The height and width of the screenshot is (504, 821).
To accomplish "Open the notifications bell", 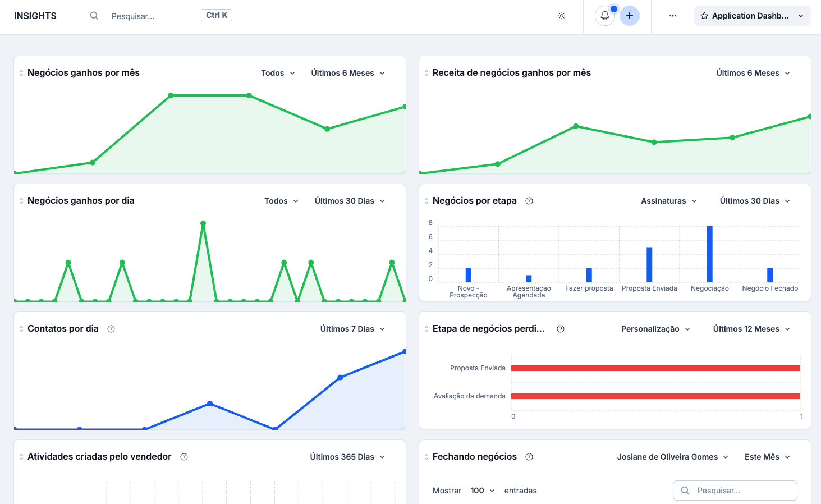I will (x=605, y=16).
